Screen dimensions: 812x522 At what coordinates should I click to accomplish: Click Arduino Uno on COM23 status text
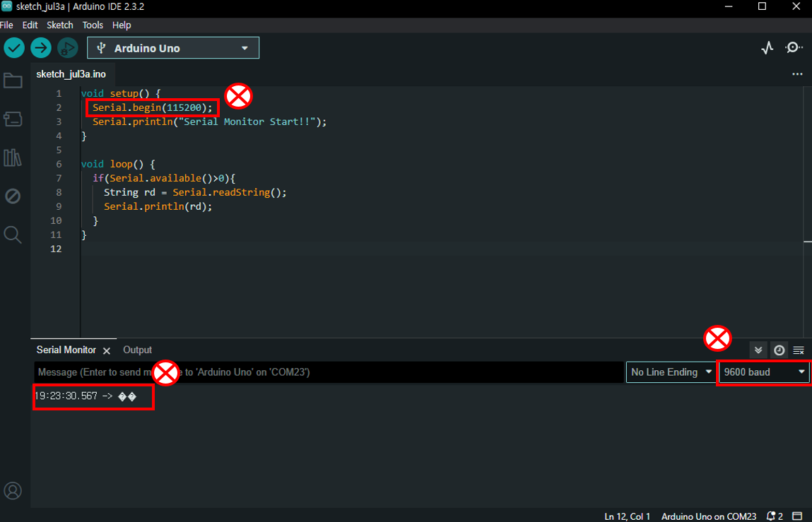709,516
